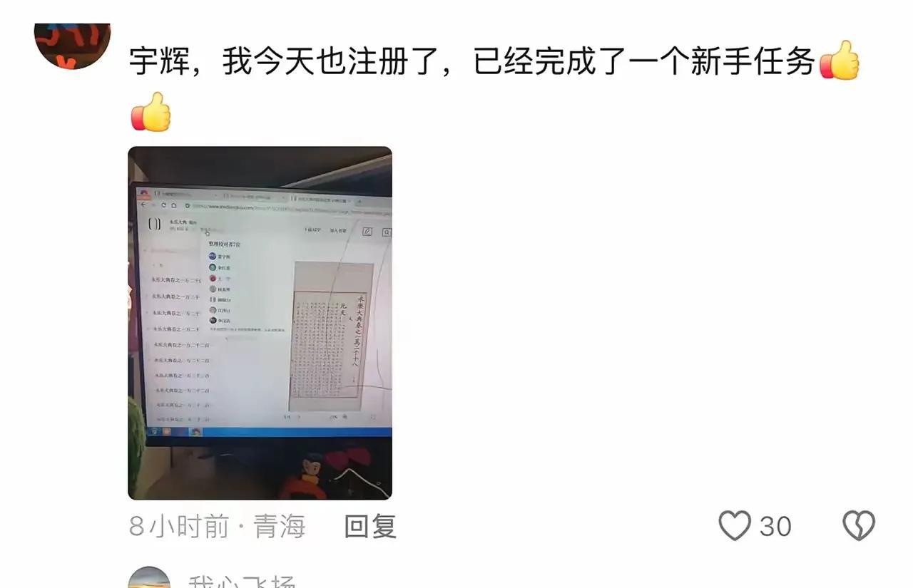This screenshot has width=913, height=588.
Task: Open a new browser tab with the plus
Action: tap(359, 201)
